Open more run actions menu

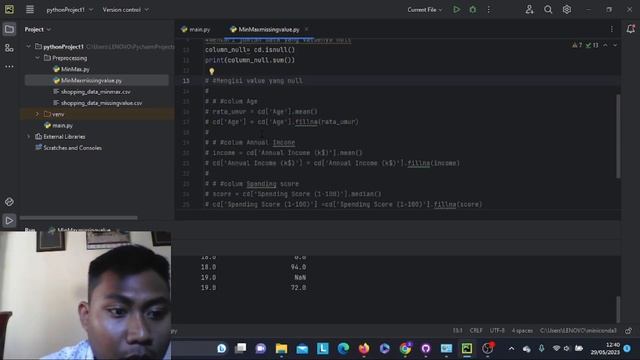[x=489, y=9]
